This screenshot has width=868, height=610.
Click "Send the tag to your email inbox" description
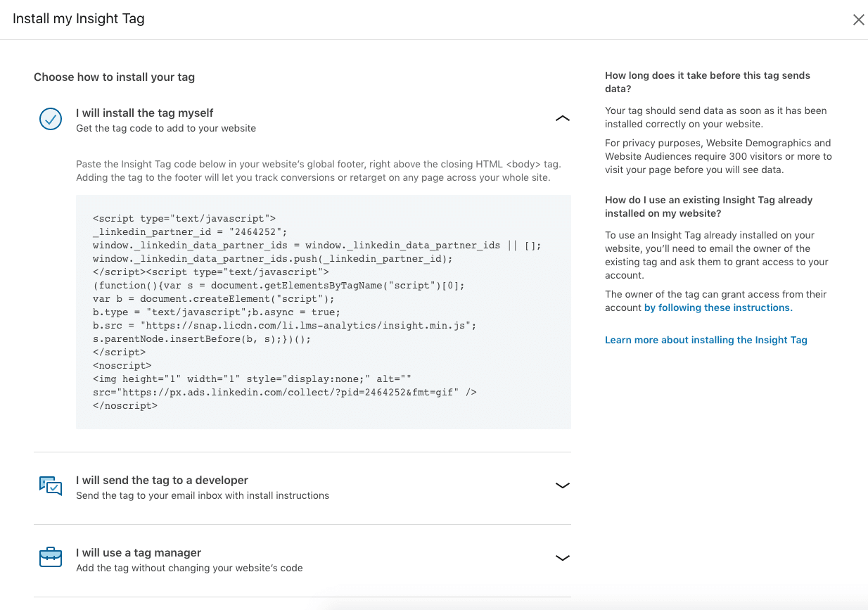click(203, 495)
